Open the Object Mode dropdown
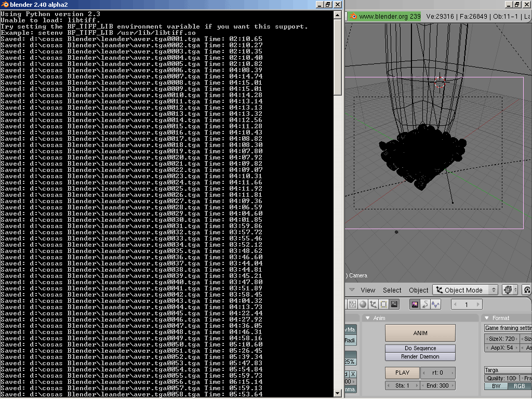 point(465,290)
